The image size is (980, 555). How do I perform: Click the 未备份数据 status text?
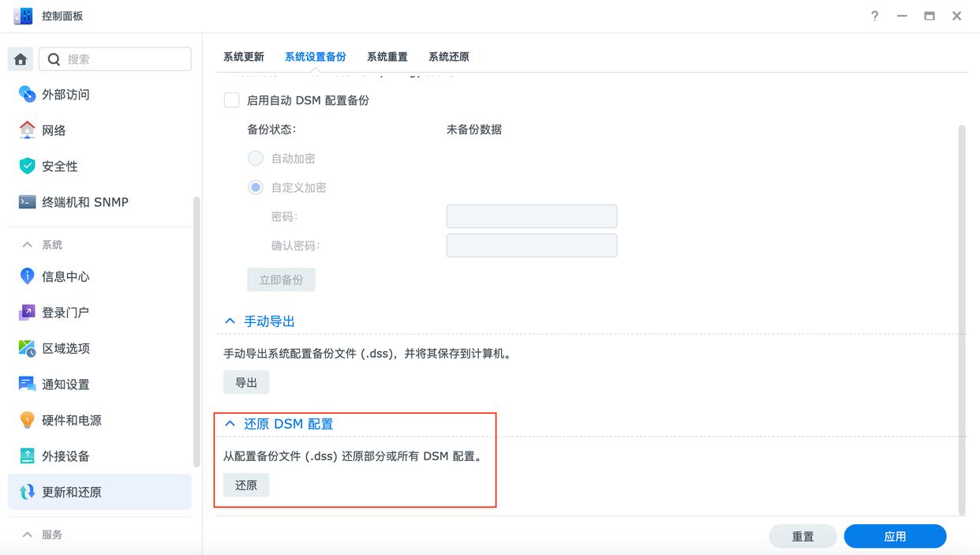coord(474,129)
